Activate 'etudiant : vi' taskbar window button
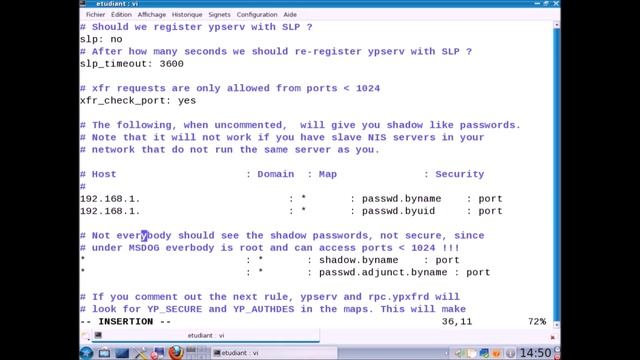This screenshot has height=360, width=640. 273,353
